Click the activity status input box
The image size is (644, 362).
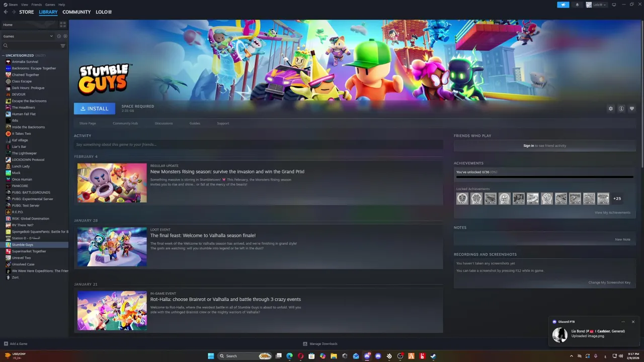tap(258, 145)
